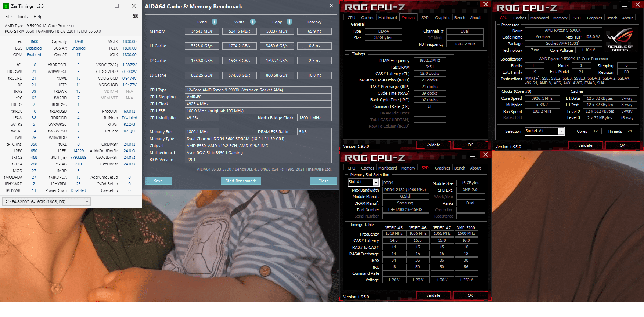
Task: Expand the A1 memory module dropdown
Action: click(x=87, y=202)
